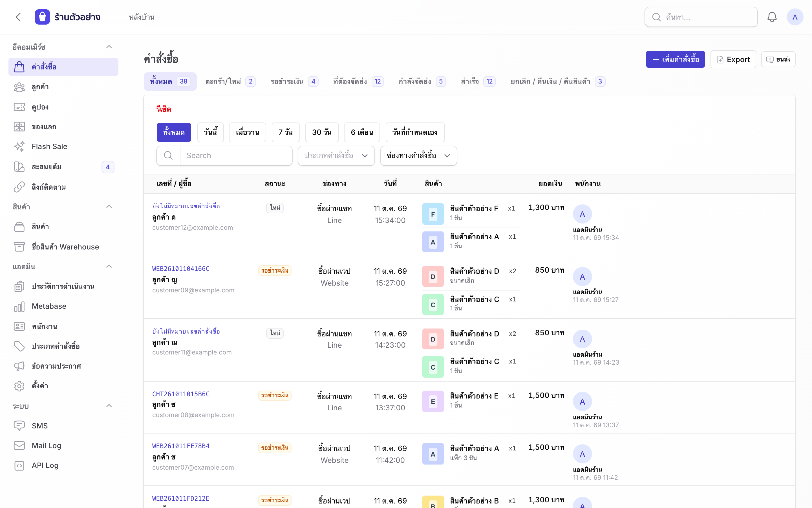Collapse the แอดมิน sidebar section
Viewport: 812px width, 508px height.
tap(109, 266)
